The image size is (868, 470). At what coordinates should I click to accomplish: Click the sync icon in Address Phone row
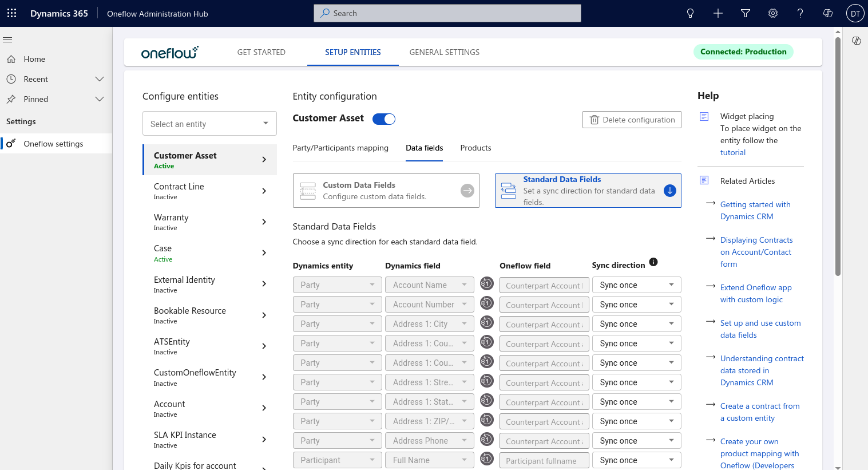click(486, 439)
